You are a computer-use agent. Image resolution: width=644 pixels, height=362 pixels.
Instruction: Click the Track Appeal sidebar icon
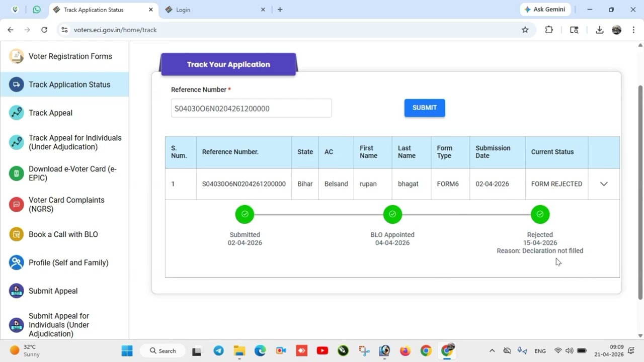(x=16, y=113)
